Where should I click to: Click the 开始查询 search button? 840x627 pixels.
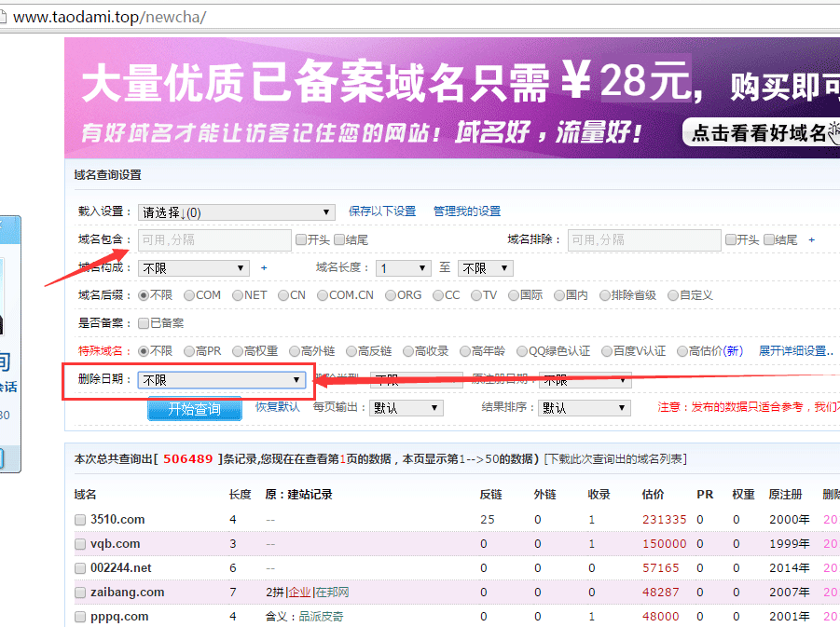click(x=194, y=408)
